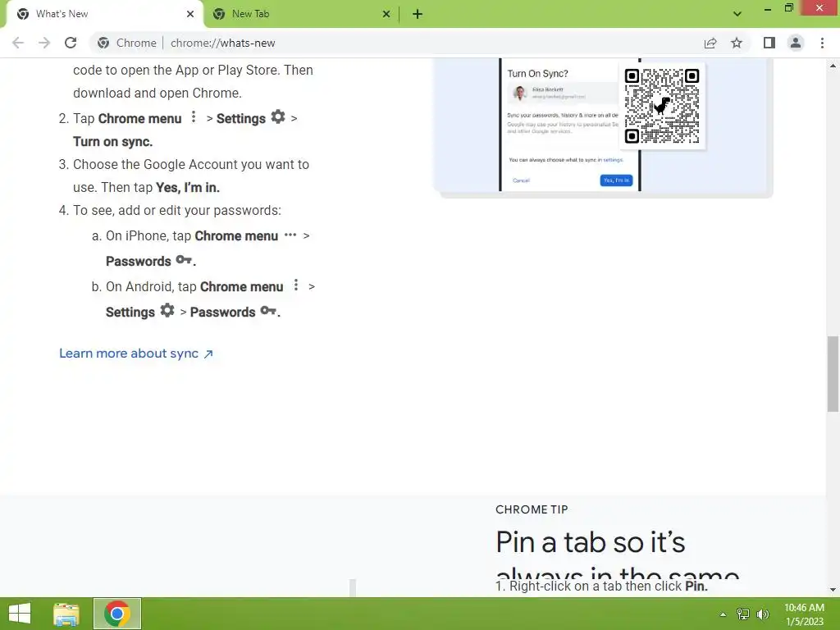
Task: Open the Windows Start menu
Action: tap(20, 614)
